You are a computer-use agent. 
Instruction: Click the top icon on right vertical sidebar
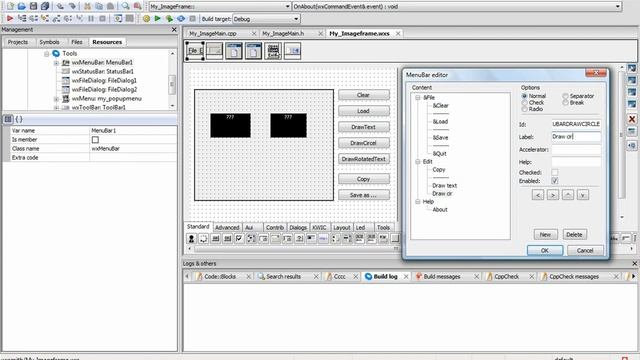(x=632, y=68)
